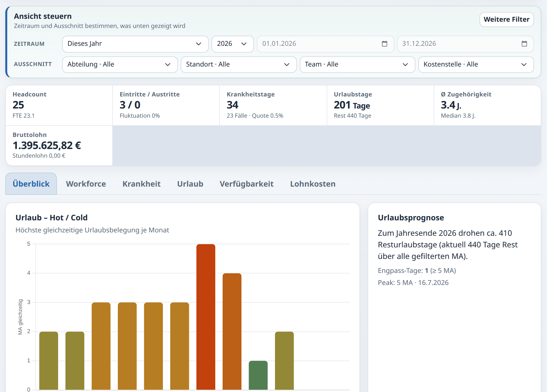Expand the 2026 year dropdown
The width and height of the screenshot is (547, 392).
click(233, 44)
